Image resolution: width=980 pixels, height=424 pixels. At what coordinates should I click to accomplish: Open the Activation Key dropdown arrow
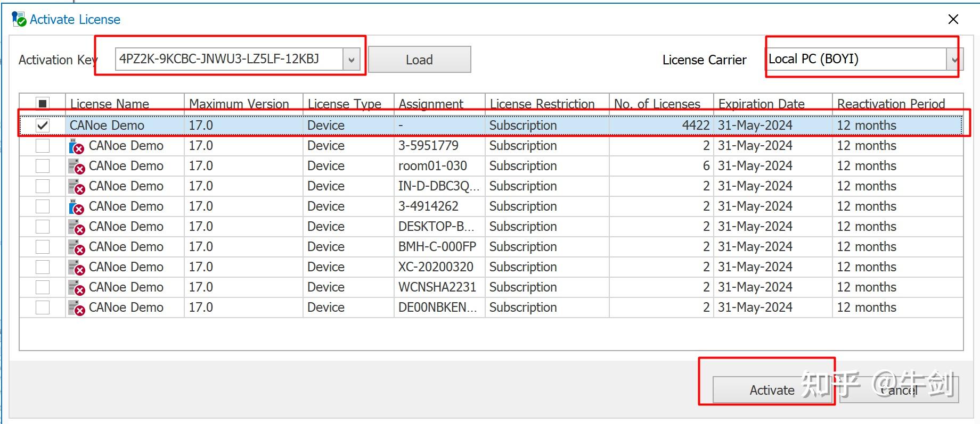pyautogui.click(x=351, y=60)
